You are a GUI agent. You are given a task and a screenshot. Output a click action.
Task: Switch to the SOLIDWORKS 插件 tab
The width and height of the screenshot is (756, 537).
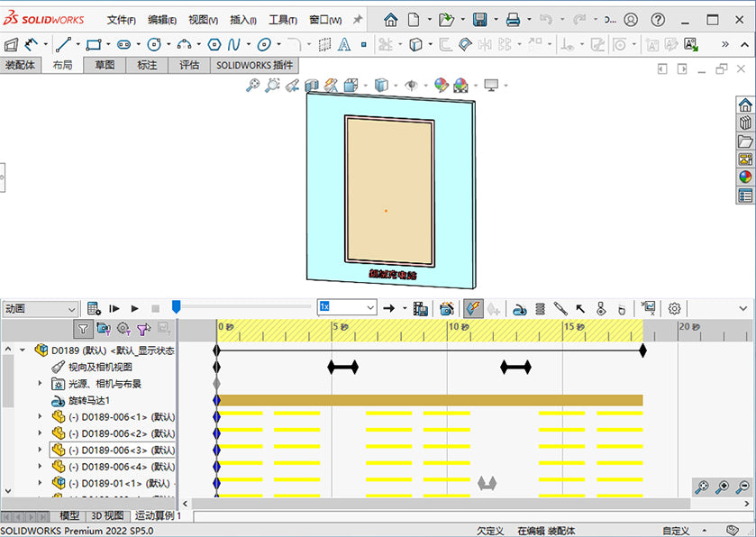255,65
